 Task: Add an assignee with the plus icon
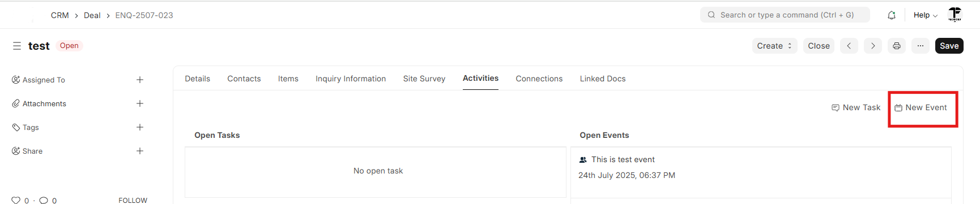(140, 80)
